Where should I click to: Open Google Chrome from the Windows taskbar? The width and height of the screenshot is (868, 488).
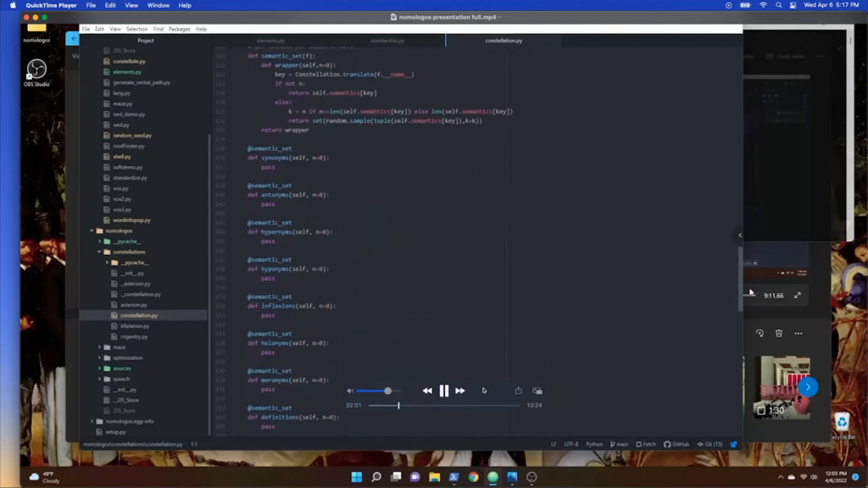473,477
